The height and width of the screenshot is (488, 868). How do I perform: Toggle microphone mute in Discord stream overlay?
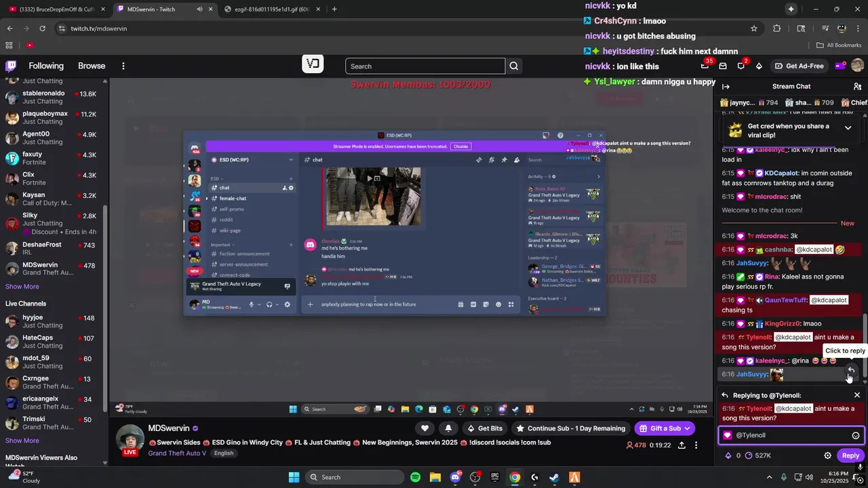pos(252,304)
